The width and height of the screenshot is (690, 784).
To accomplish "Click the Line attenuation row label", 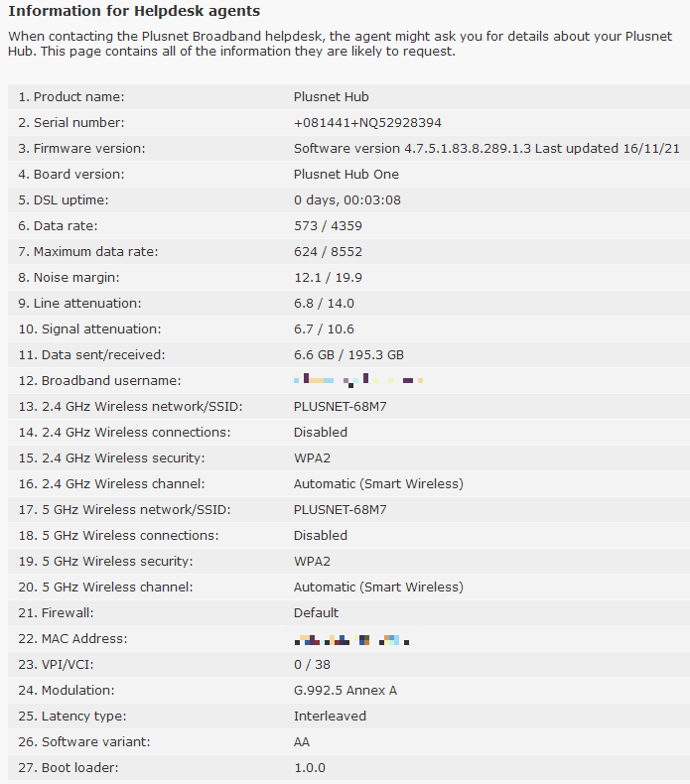I will click(86, 304).
